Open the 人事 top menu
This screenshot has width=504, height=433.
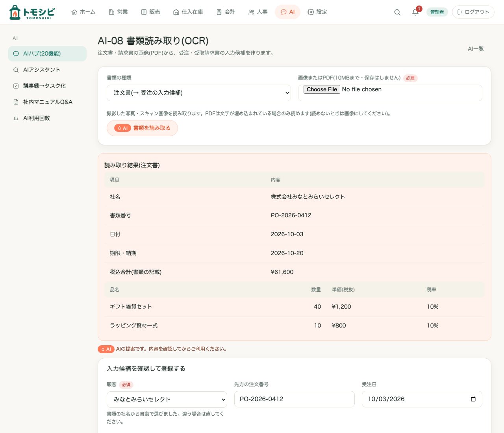[x=258, y=12]
